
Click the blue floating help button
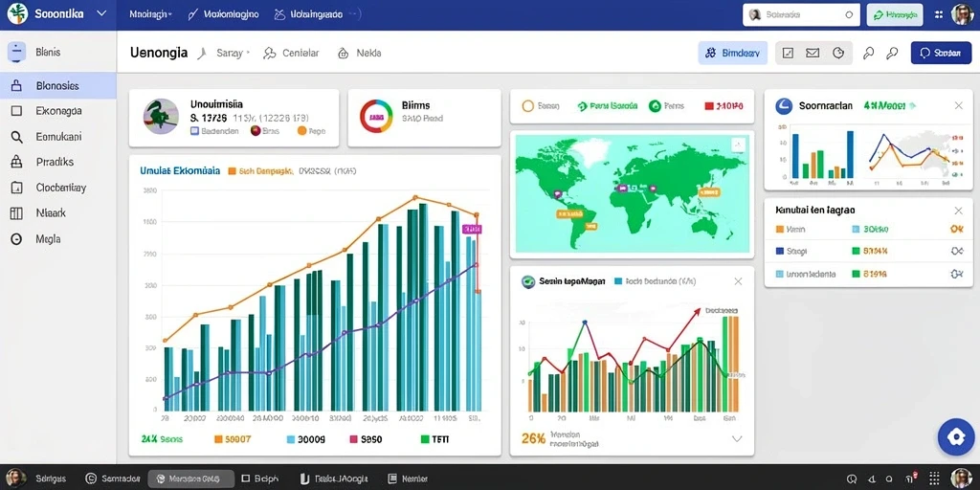[x=956, y=436]
